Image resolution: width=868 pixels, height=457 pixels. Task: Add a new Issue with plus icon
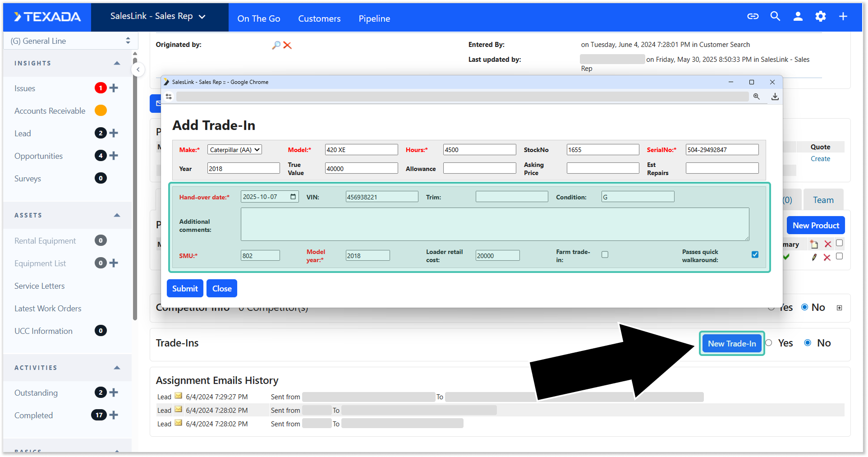(114, 88)
